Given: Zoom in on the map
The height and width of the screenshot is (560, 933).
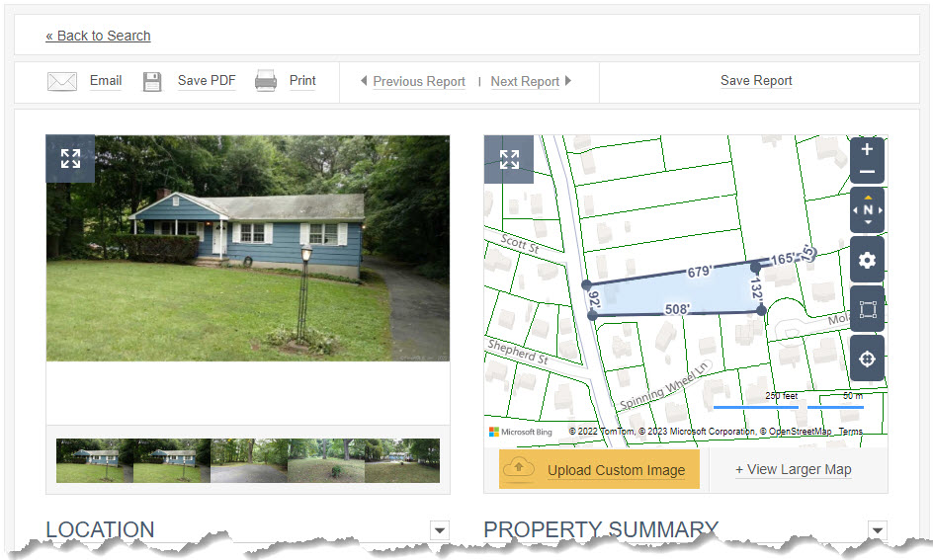Looking at the screenshot, I should coord(867,149).
